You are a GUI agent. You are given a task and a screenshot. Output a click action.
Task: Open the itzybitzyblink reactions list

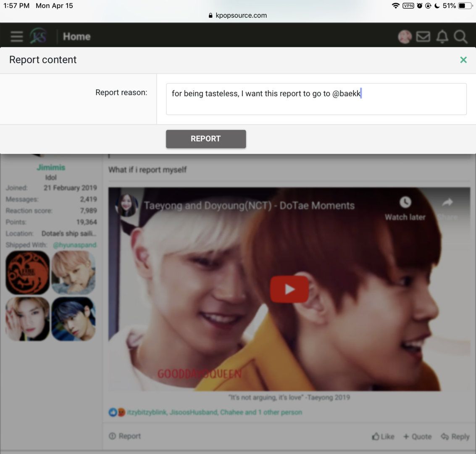point(214,412)
